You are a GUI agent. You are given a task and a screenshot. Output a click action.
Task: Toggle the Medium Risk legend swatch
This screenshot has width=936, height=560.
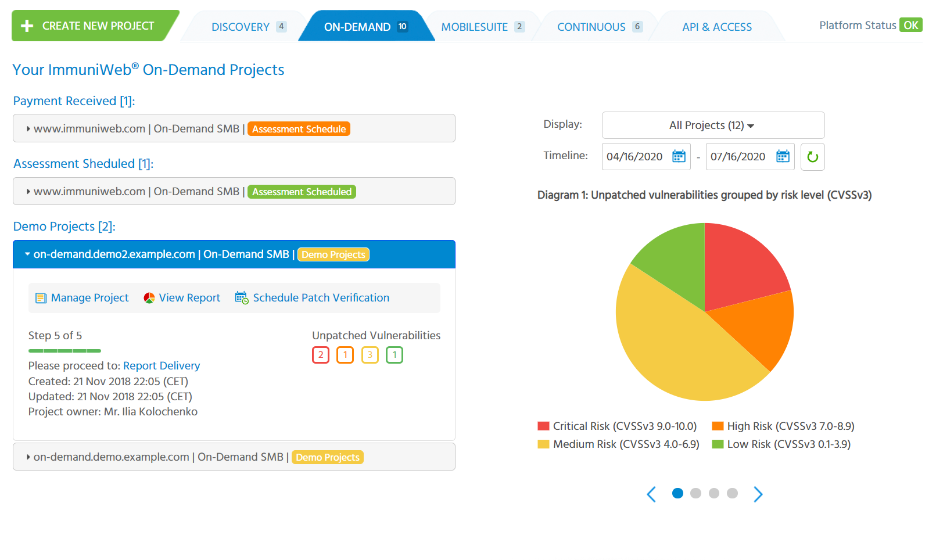(544, 444)
